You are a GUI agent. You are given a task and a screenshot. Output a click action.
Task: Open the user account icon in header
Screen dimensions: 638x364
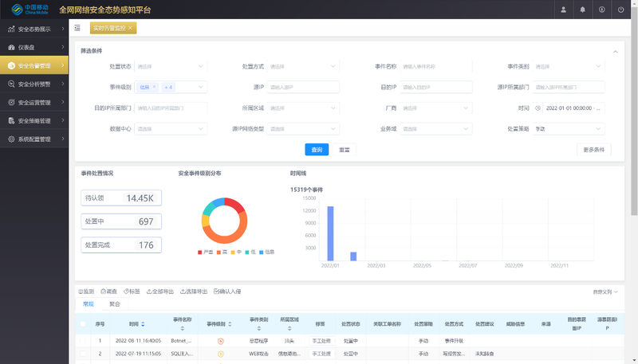(564, 10)
